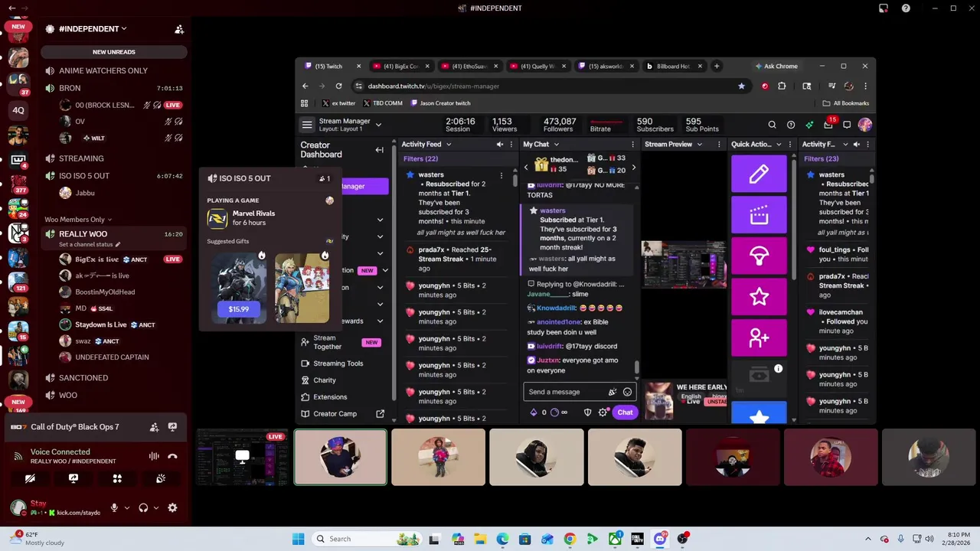
Task: Deafen with the headphones button
Action: (143, 507)
